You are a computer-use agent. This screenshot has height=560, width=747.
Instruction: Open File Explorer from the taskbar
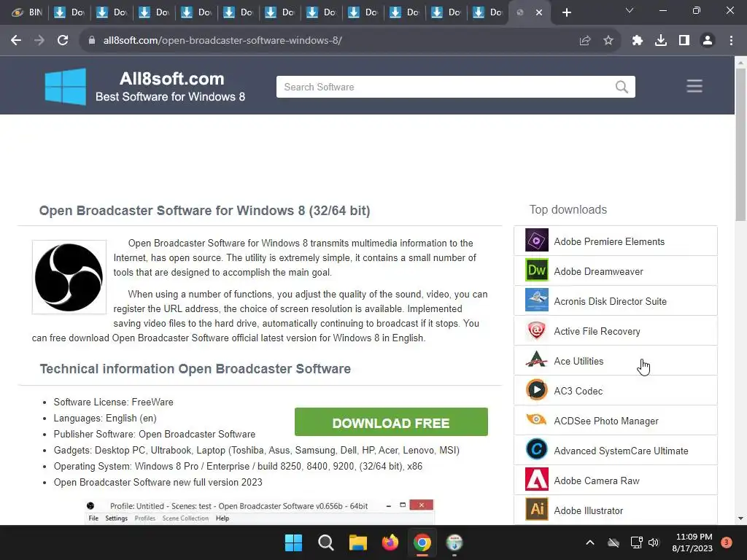tap(357, 542)
